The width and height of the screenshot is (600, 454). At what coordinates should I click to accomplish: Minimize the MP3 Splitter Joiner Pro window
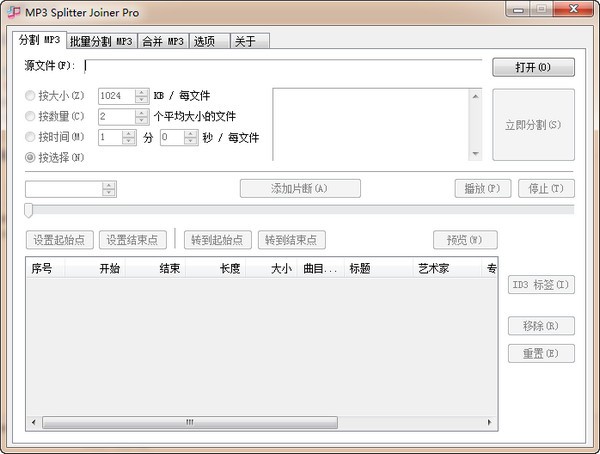518,9
